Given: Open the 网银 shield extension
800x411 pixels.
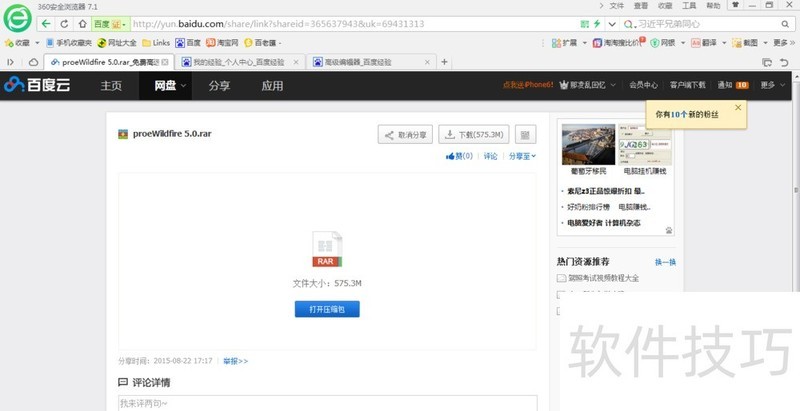Looking at the screenshot, I should pos(663,43).
